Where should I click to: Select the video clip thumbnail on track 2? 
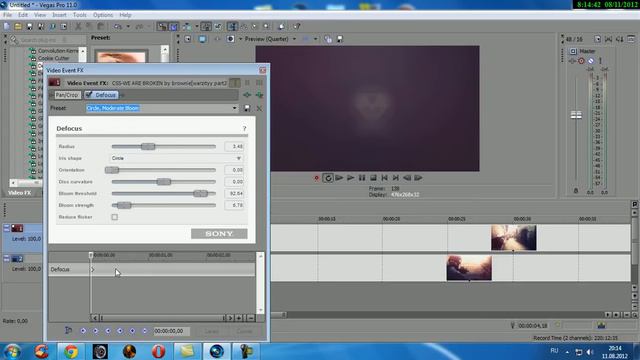pos(469,268)
